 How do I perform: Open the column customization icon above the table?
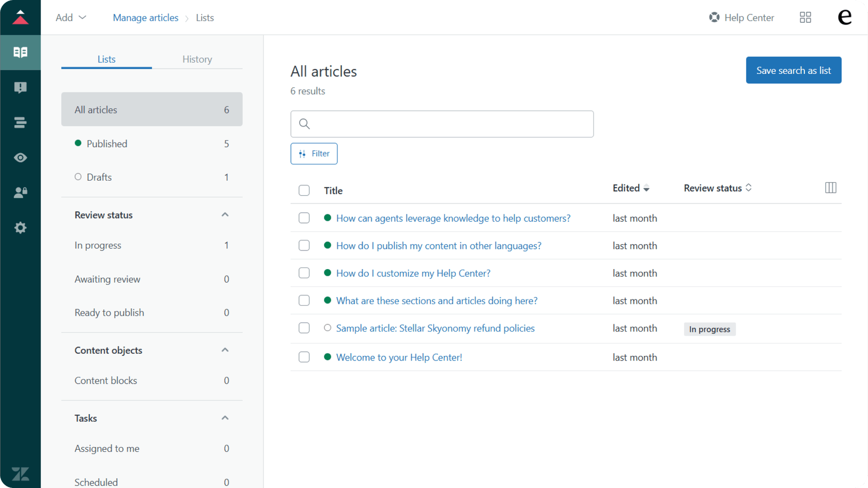pos(830,187)
